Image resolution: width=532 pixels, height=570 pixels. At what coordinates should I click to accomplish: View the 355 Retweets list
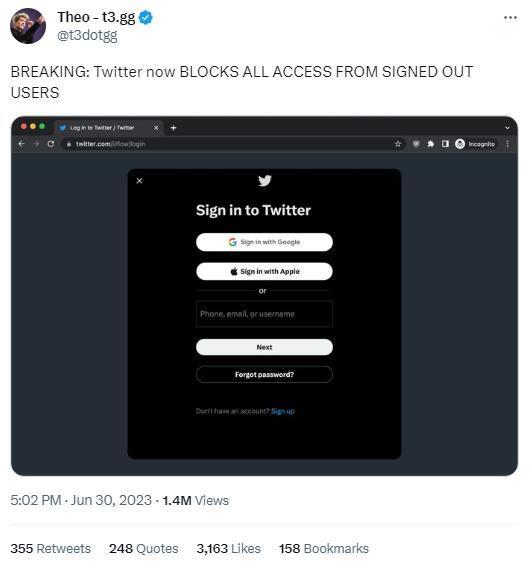pyautogui.click(x=51, y=548)
